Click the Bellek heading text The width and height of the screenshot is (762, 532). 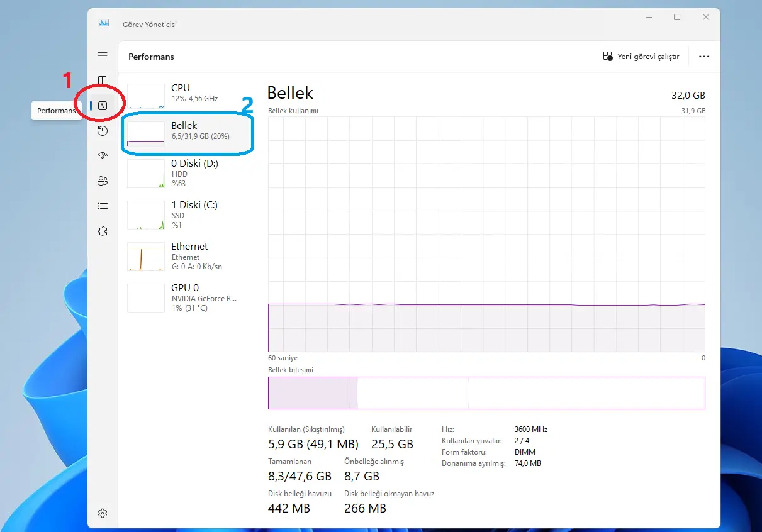[x=290, y=92]
